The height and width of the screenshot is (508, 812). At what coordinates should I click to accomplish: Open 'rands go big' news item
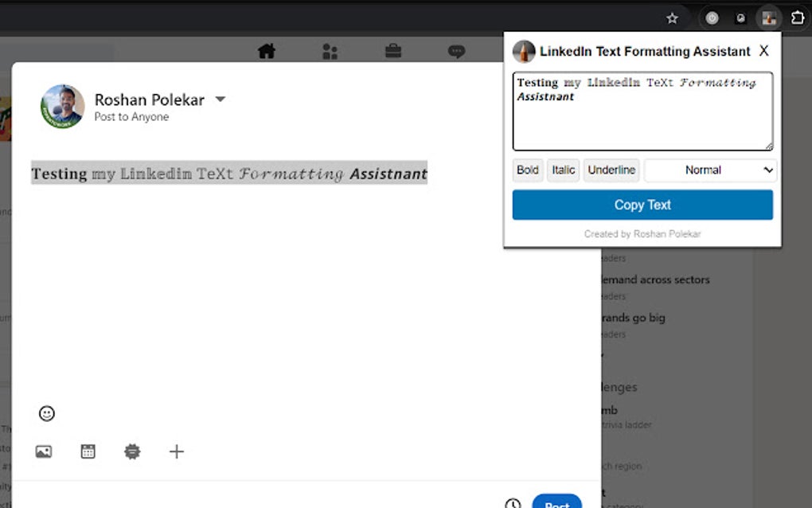click(634, 318)
